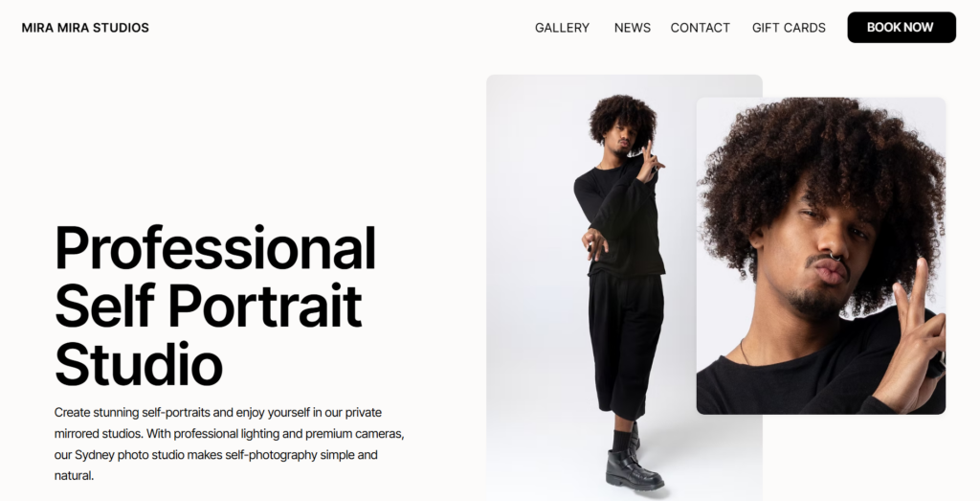980x501 pixels.
Task: Click the word Professional in the headline
Action: 215,248
